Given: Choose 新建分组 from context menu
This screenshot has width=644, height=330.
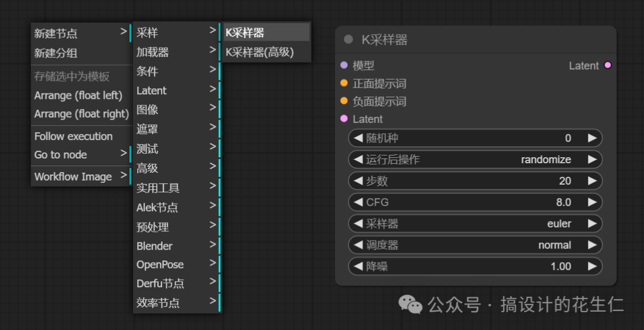Looking at the screenshot, I should [x=81, y=53].
